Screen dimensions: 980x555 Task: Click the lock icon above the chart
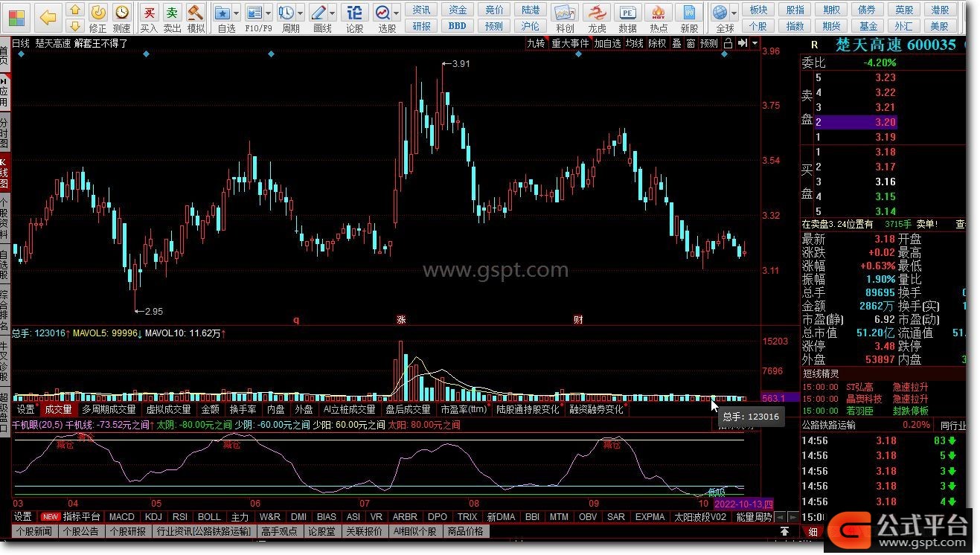point(728,43)
